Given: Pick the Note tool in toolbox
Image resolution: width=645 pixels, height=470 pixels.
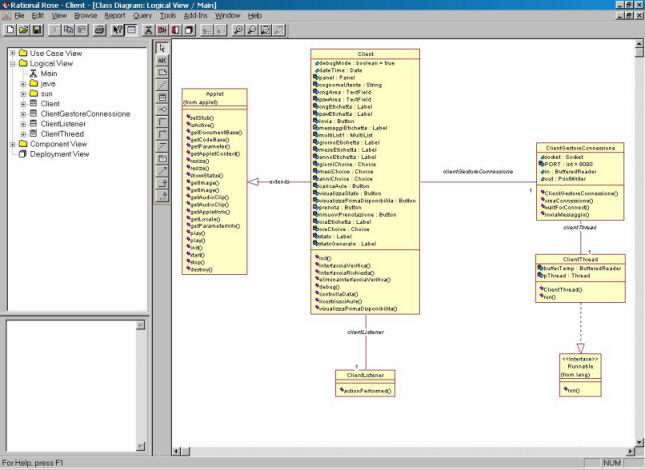Looking at the screenshot, I should [162, 73].
